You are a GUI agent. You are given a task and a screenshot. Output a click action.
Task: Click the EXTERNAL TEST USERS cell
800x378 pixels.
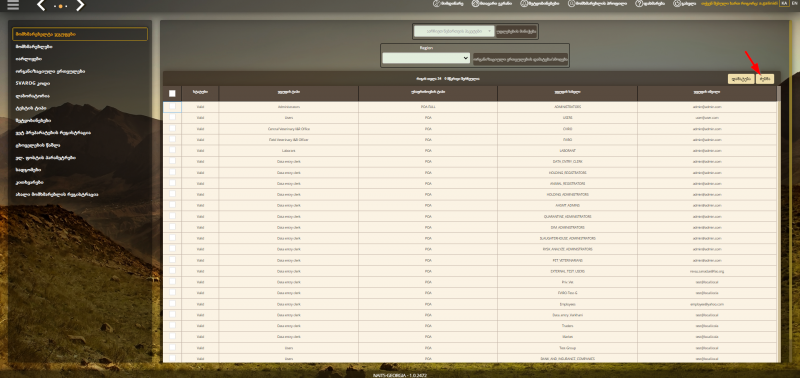567,271
